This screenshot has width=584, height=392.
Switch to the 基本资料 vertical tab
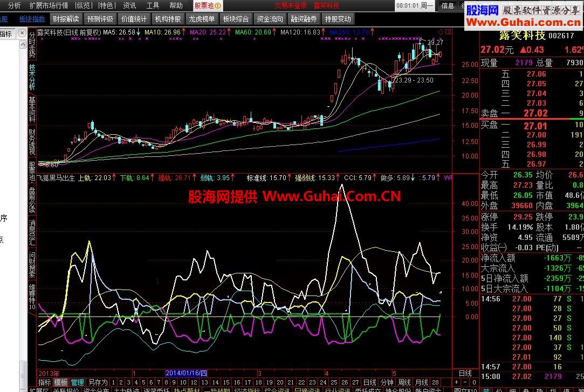pos(32,109)
